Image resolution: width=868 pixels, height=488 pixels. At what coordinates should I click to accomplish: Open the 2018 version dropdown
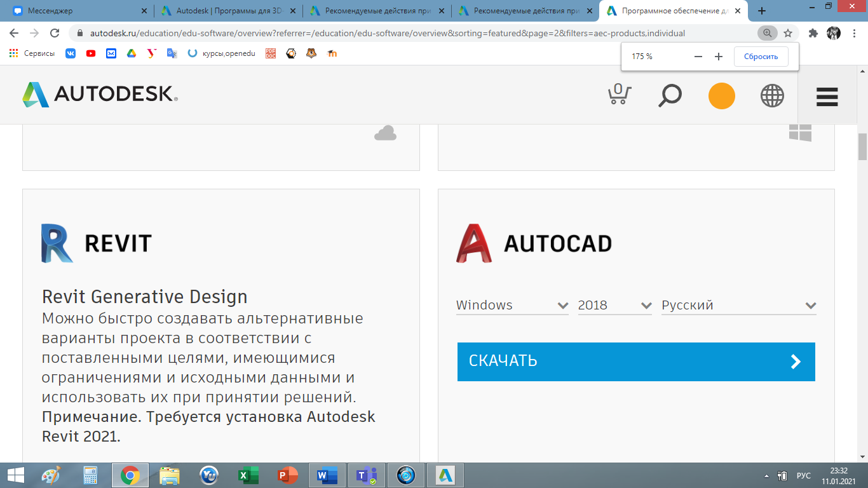615,305
